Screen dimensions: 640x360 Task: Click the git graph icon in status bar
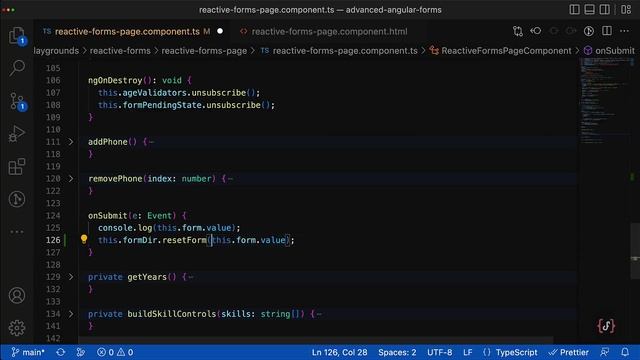point(81,352)
